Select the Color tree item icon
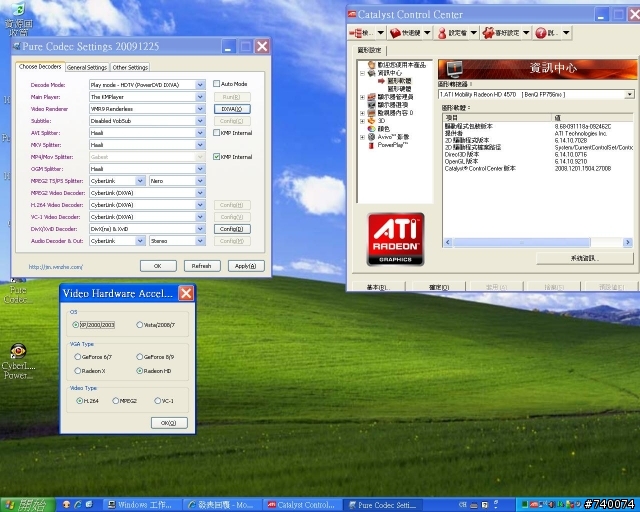Viewport: 640px width, 512px height. pos(371,129)
